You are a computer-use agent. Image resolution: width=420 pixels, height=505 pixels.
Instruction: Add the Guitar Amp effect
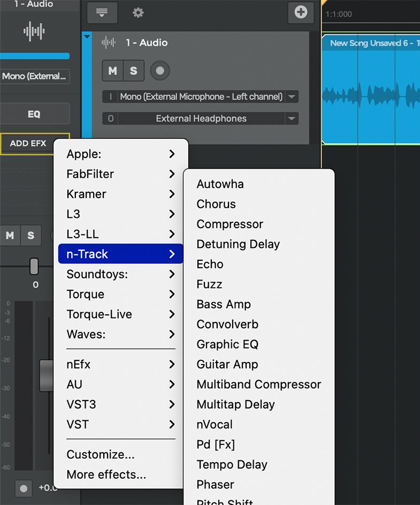point(259,364)
